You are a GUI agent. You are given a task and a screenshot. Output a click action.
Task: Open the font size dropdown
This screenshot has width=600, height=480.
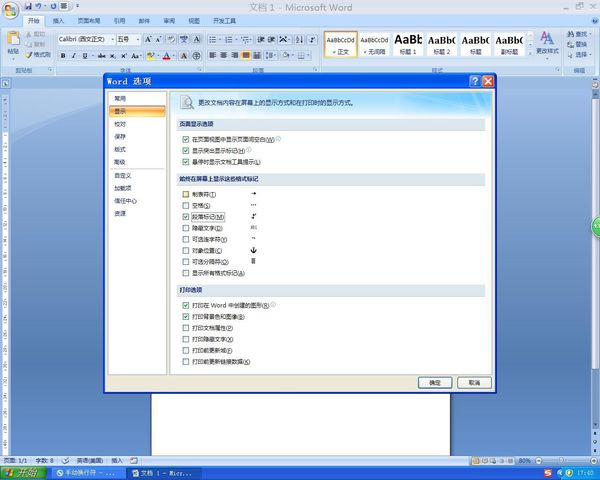[138, 39]
